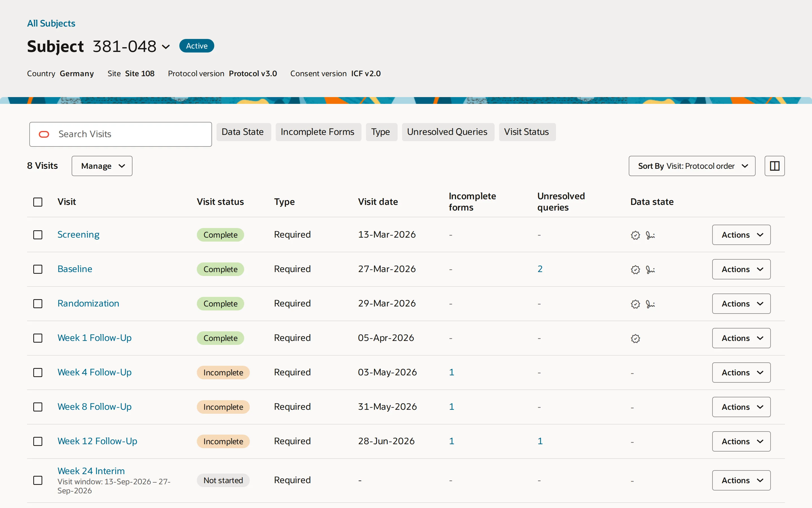This screenshot has height=508, width=812.
Task: Open Actions for Week 24 Interim
Action: (741, 480)
